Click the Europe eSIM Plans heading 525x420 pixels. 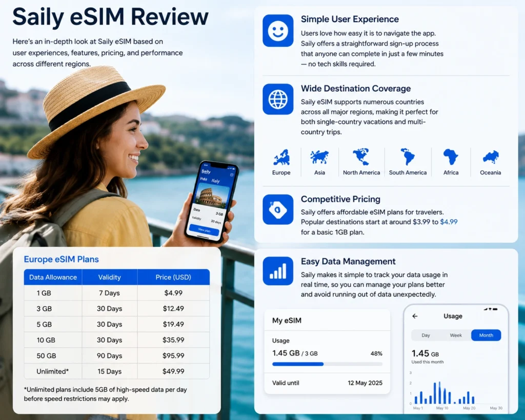click(x=62, y=259)
